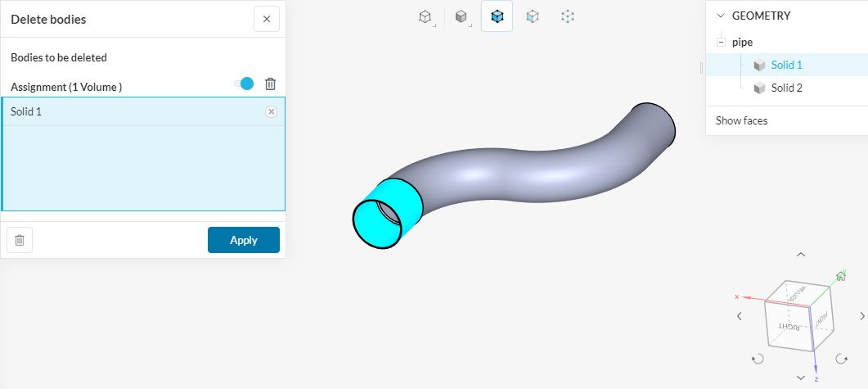The width and height of the screenshot is (868, 389).
Task: Roll view counterclockwise with curved arrow
Action: pos(758,359)
